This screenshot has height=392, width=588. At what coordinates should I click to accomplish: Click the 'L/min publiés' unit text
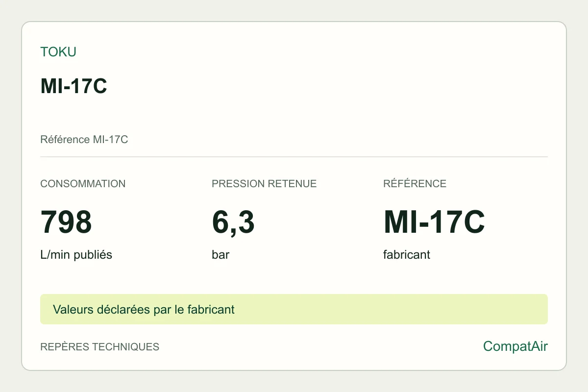[76, 255]
